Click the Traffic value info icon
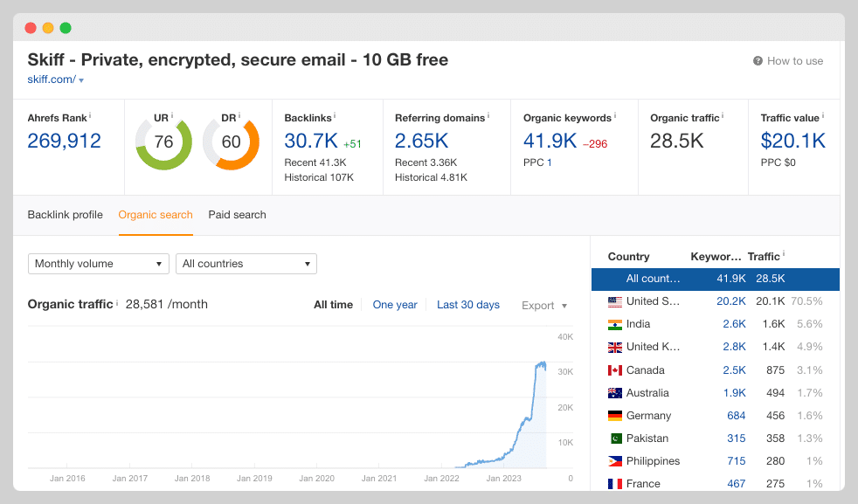The image size is (858, 504). pos(822,116)
